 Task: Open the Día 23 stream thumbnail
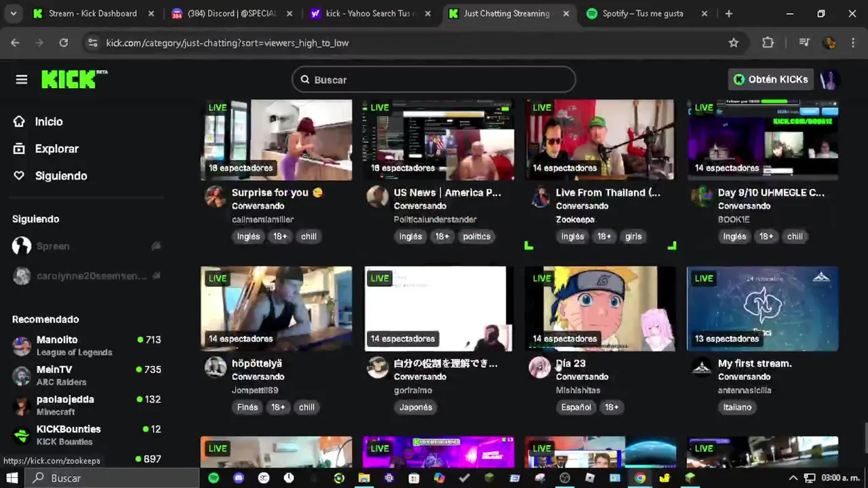tap(600, 308)
